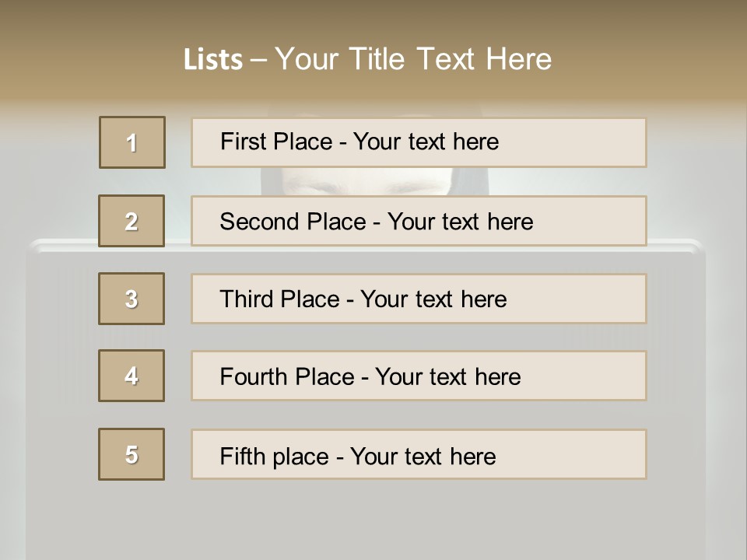Select the number 5 box
The width and height of the screenshot is (747, 560).
click(x=132, y=454)
